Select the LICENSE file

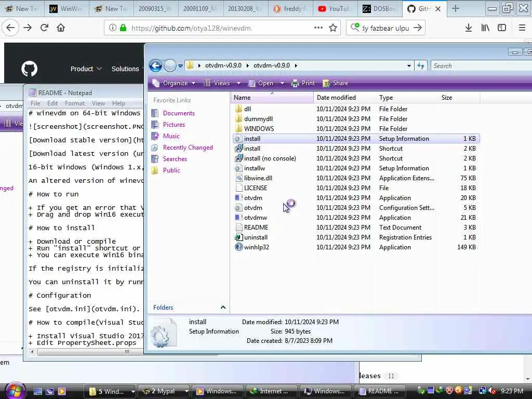256,188
